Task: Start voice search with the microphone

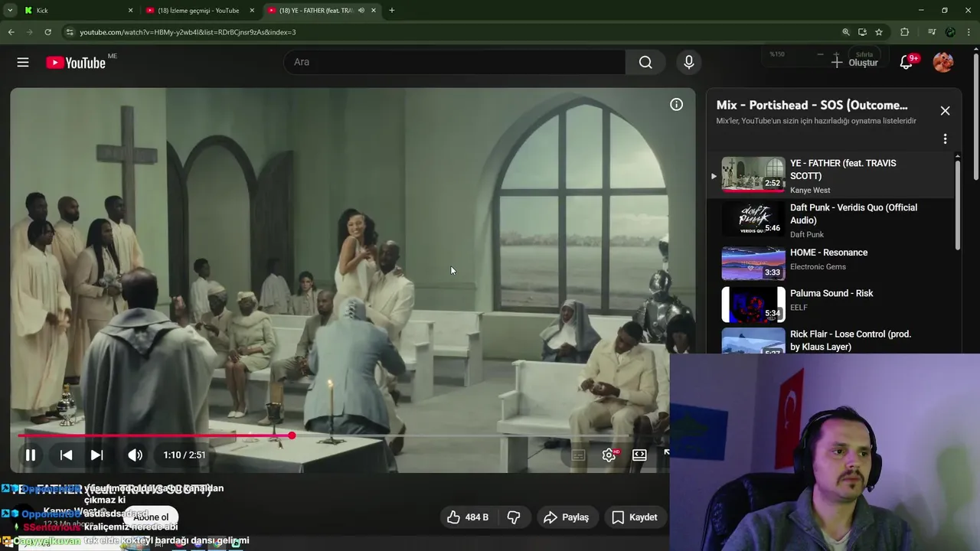Action: (x=688, y=62)
